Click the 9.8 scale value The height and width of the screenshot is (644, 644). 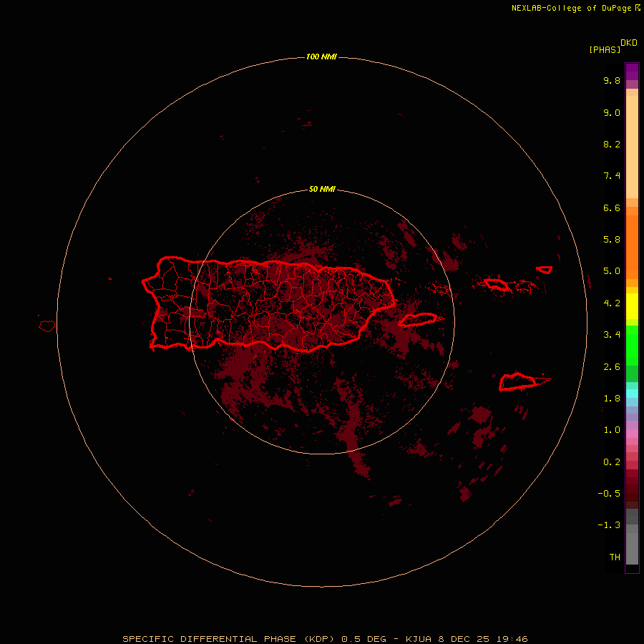click(x=612, y=80)
